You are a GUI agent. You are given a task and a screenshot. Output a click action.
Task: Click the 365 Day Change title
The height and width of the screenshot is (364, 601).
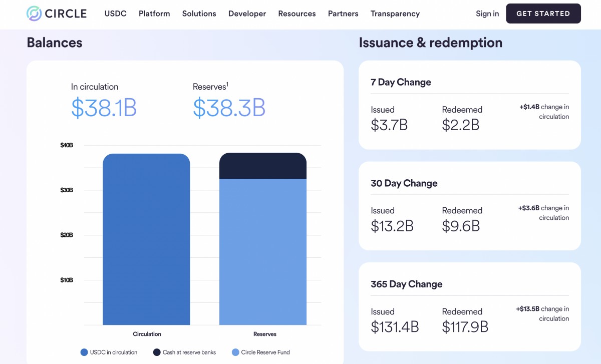[x=407, y=284]
